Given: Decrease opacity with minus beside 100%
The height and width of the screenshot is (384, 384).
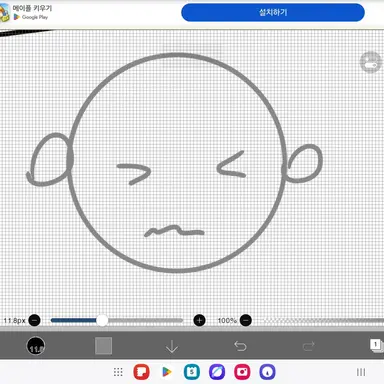Looking at the screenshot, I should point(246,320).
